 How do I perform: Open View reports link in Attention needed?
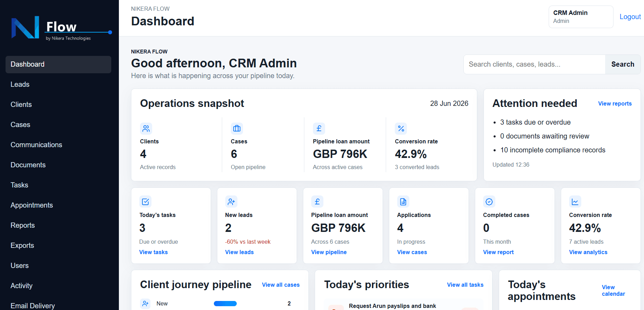point(615,103)
